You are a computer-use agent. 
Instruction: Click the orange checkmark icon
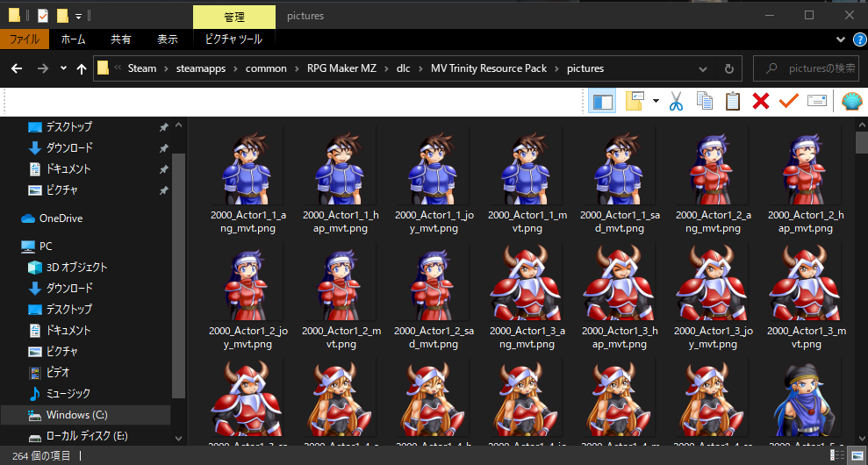pos(789,101)
